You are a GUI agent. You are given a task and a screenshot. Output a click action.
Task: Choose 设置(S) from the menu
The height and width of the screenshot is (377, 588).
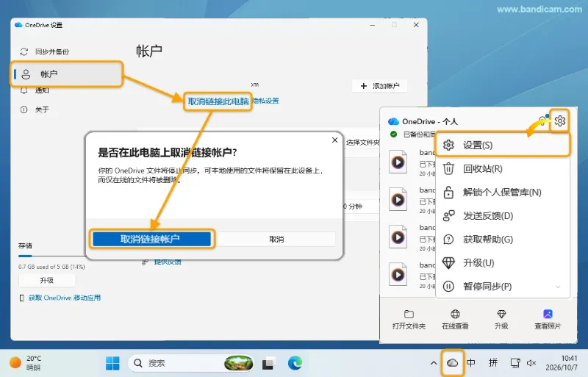(x=503, y=145)
